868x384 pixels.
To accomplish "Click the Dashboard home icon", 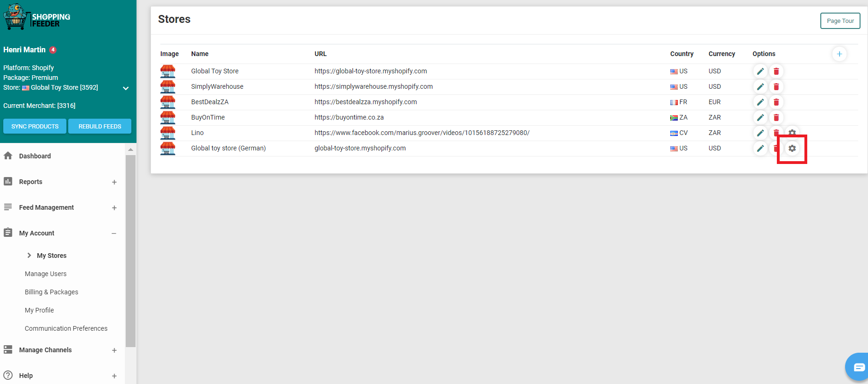I will [x=8, y=156].
